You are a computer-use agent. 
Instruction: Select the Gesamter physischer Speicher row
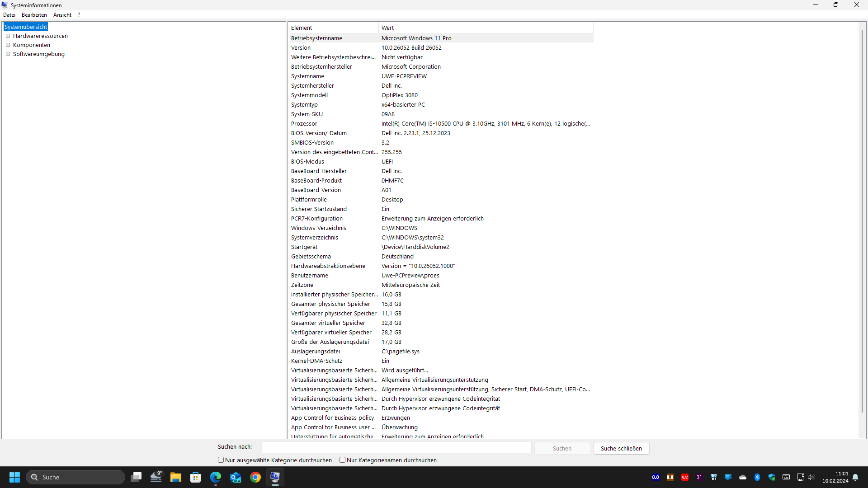441,304
